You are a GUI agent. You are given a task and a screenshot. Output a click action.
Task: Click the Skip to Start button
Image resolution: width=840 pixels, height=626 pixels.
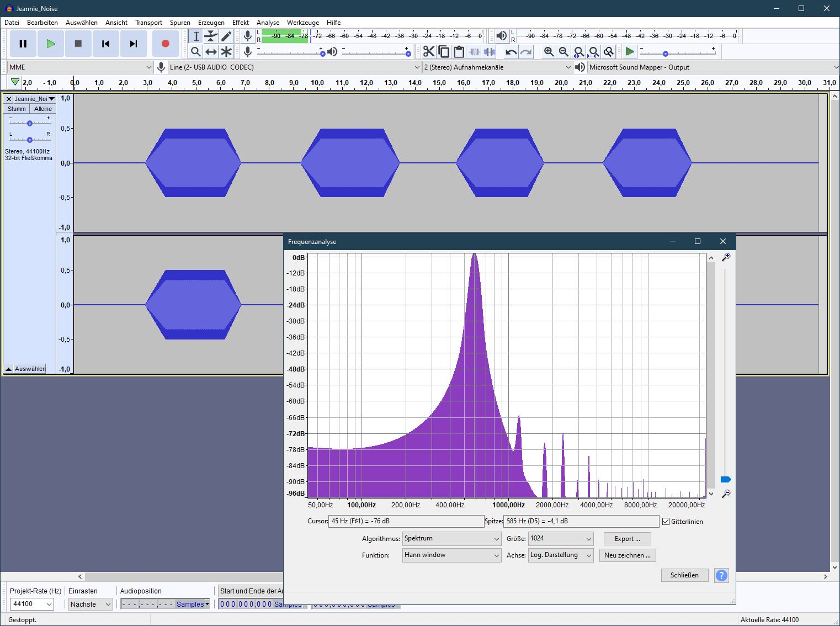click(x=106, y=44)
